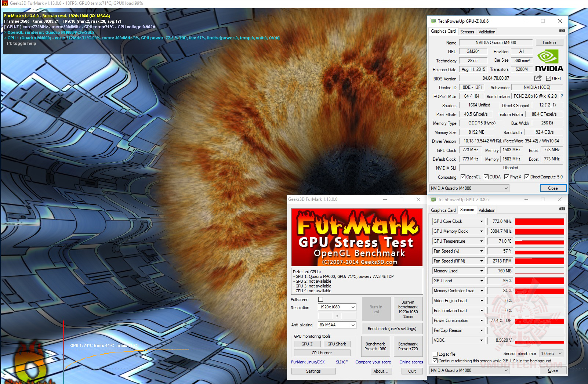Expand the Power Consumption sensor dropdown
This screenshot has width=588, height=384.
pyautogui.click(x=482, y=320)
